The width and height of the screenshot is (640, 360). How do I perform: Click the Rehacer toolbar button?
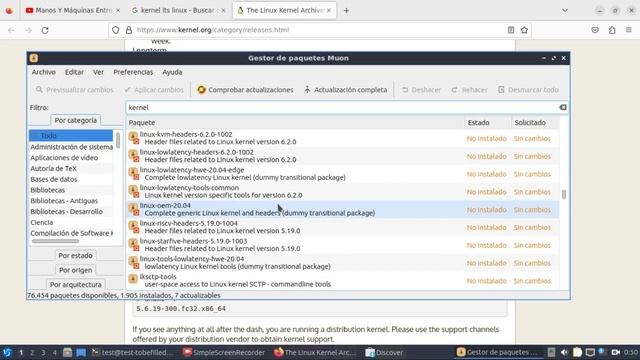click(469, 90)
